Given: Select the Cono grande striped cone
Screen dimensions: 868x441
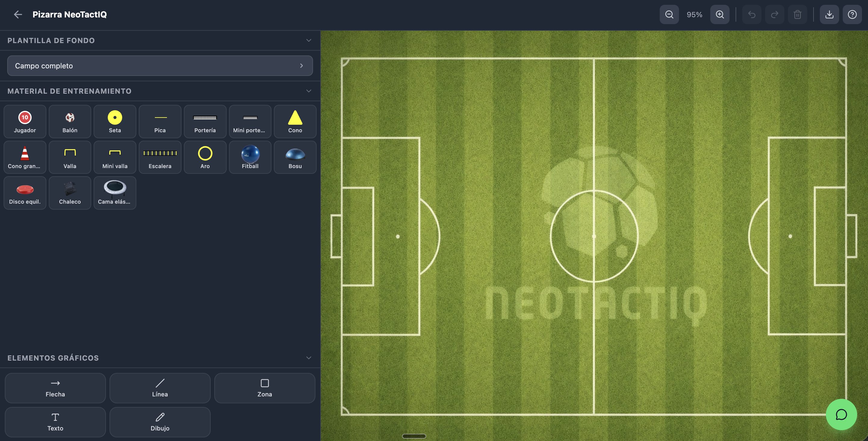Looking at the screenshot, I should click(25, 157).
